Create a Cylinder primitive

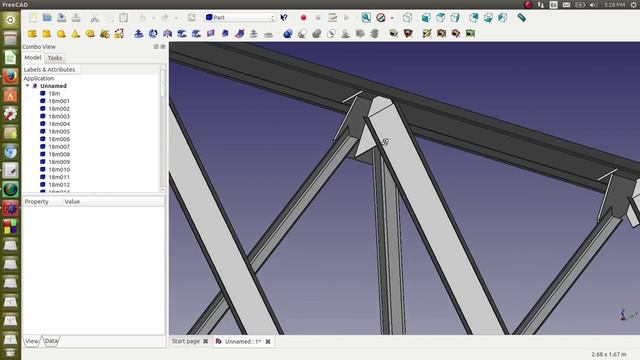[47, 33]
